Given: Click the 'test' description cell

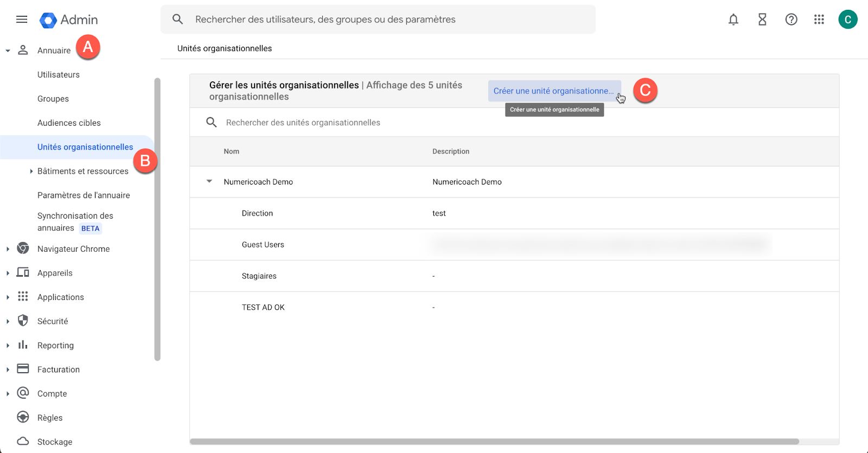Looking at the screenshot, I should [x=439, y=213].
